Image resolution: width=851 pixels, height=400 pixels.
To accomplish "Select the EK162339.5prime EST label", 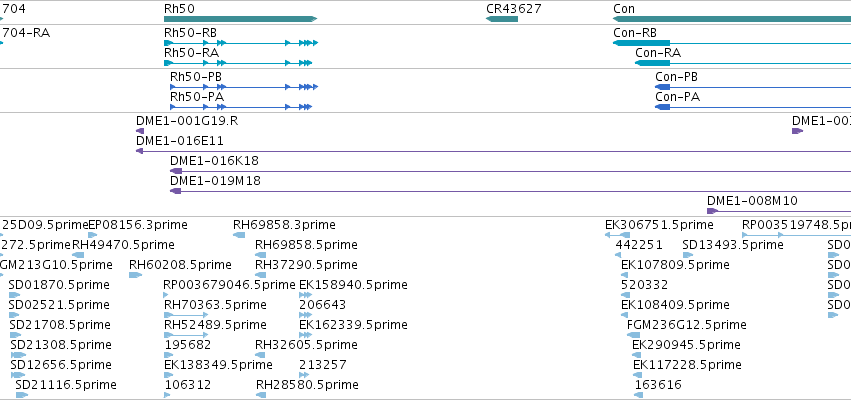I will point(353,325).
